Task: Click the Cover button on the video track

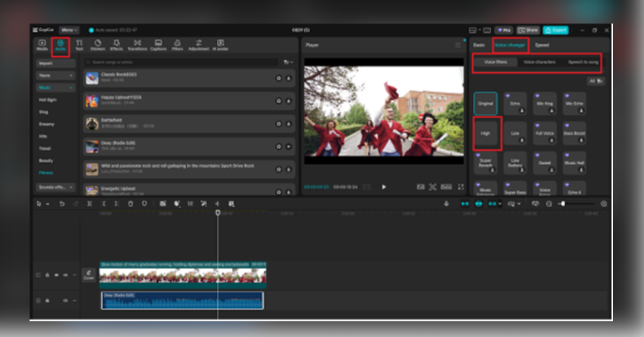Action: [x=89, y=275]
